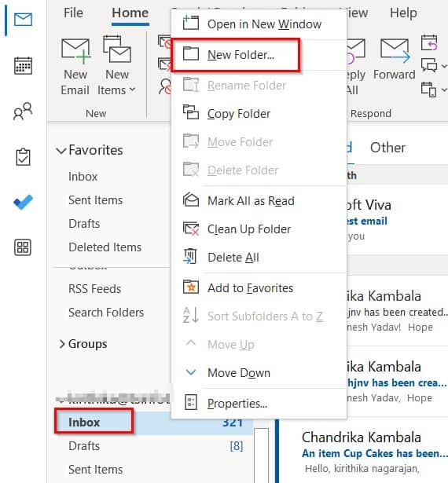This screenshot has width=448, height=483.
Task: Open Sent Items below account Drafts
Action: point(96,470)
